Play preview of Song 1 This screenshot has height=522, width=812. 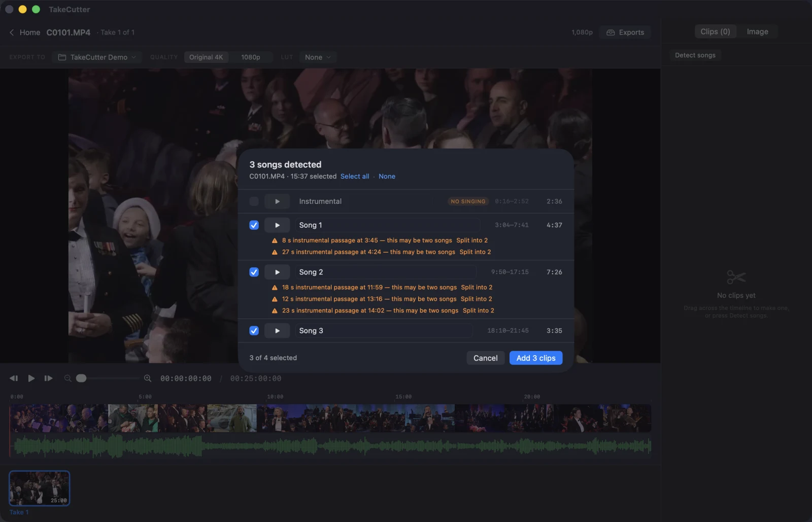tap(277, 225)
